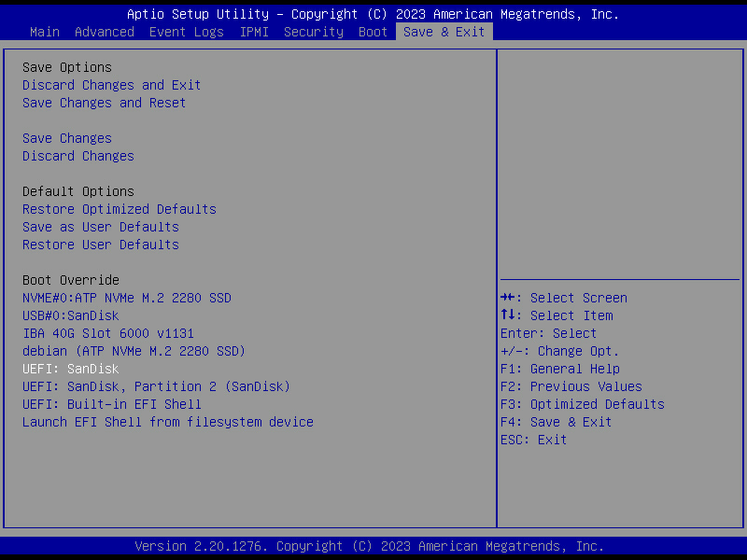Image resolution: width=747 pixels, height=560 pixels.
Task: Switch to the Main tab
Action: (x=45, y=32)
